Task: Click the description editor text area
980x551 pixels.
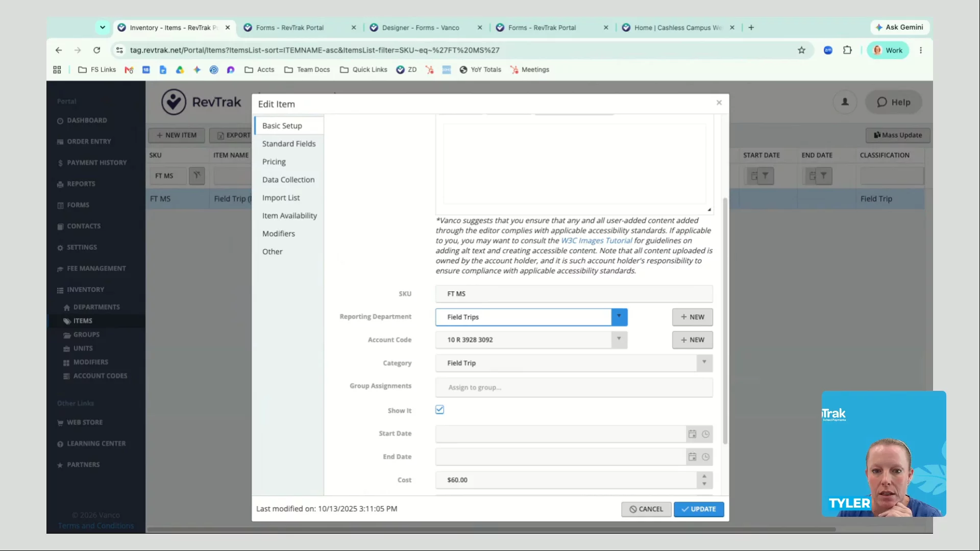Action: pyautogui.click(x=574, y=163)
